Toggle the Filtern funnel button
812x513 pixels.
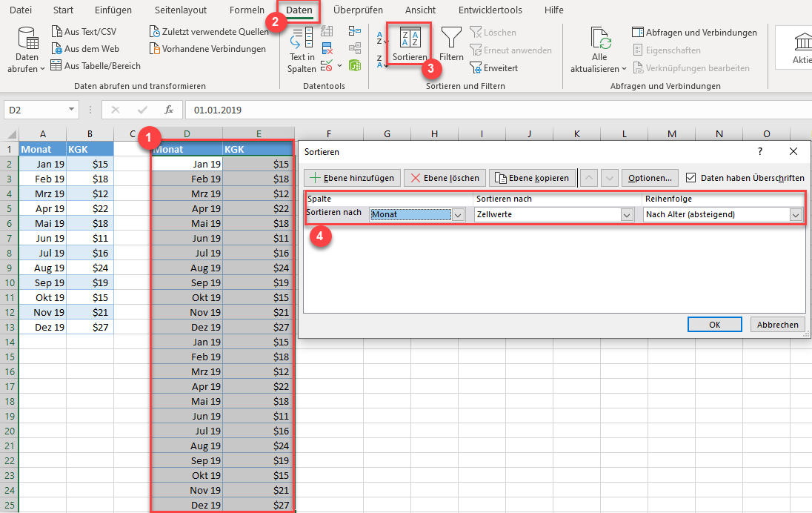[451, 44]
